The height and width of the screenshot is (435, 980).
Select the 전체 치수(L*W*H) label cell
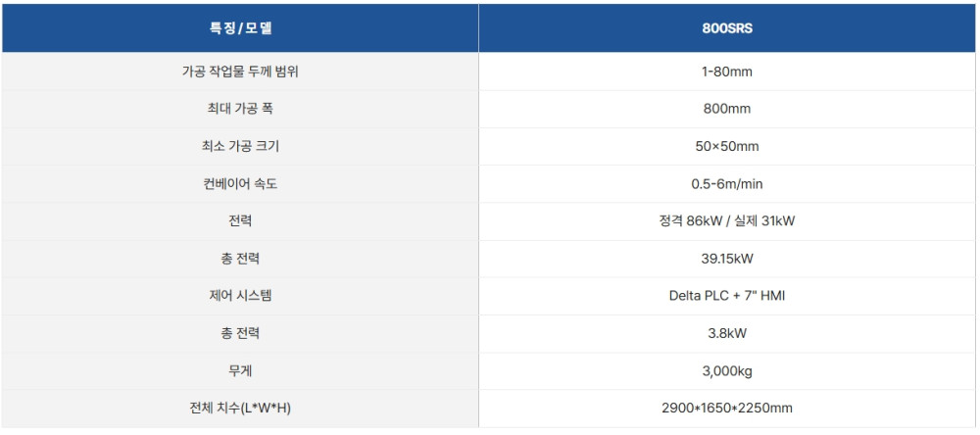point(240,408)
